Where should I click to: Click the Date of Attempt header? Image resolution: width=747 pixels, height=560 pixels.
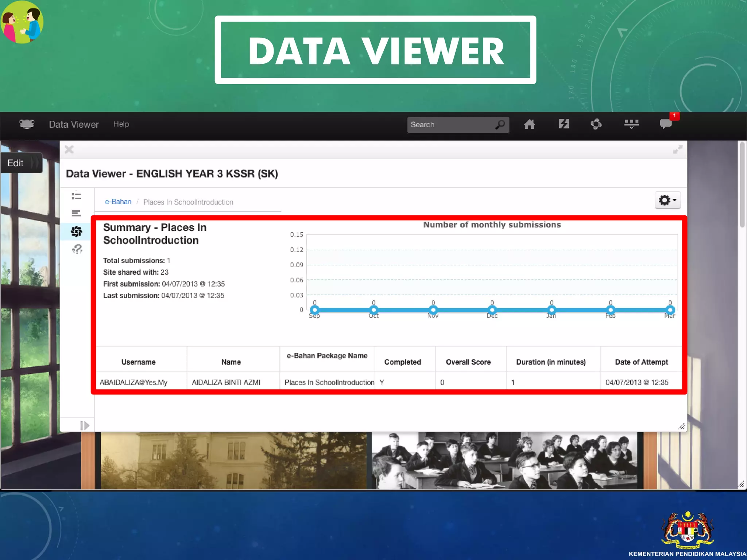point(642,362)
